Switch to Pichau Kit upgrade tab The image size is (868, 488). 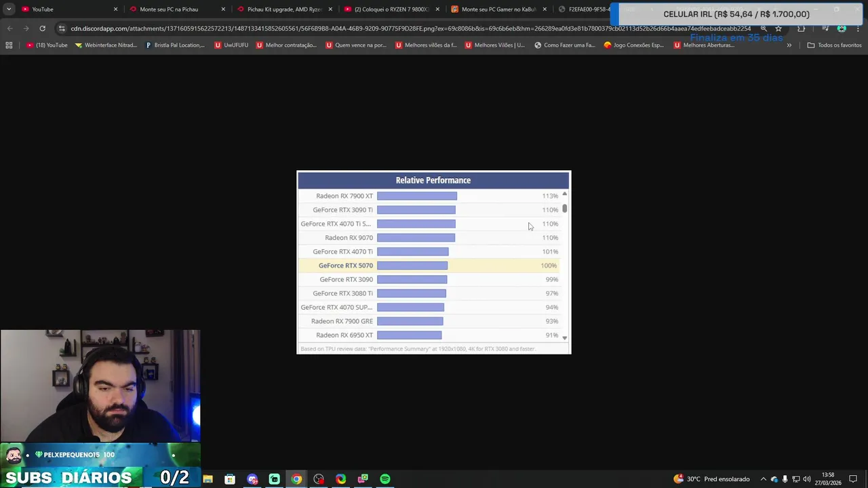click(x=285, y=9)
